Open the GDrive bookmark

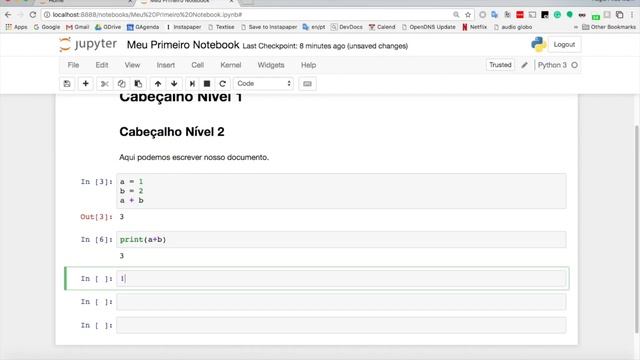[x=108, y=27]
